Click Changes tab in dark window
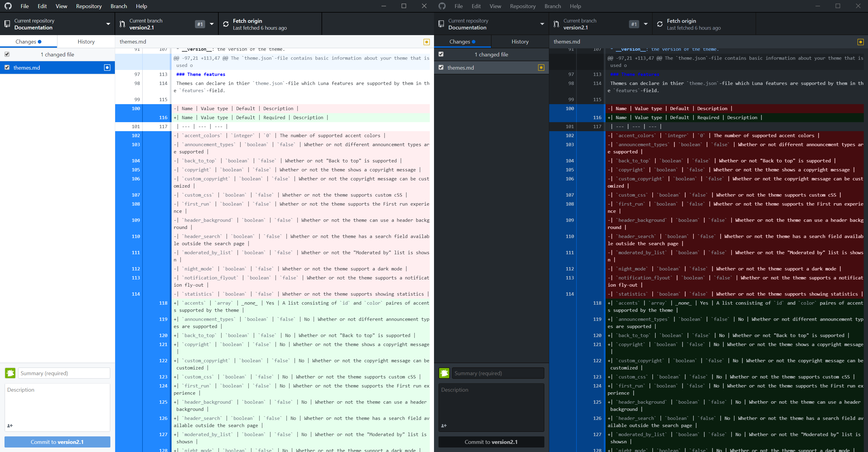Screen dimensions: 868x452 [x=462, y=41]
